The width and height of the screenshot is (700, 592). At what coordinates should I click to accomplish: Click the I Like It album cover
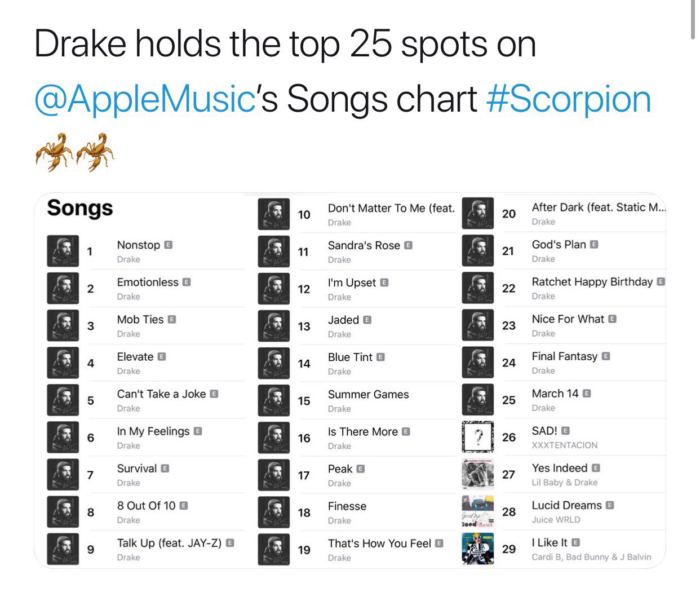[x=478, y=549]
